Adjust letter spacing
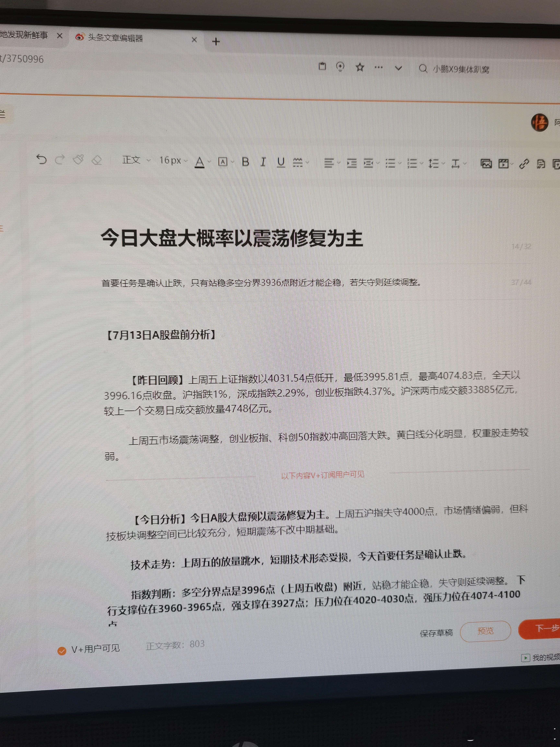The width and height of the screenshot is (560, 747). coord(455,164)
